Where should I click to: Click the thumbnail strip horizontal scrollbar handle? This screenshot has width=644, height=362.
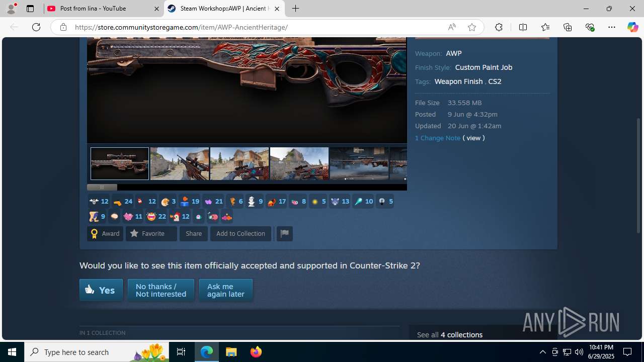click(102, 187)
